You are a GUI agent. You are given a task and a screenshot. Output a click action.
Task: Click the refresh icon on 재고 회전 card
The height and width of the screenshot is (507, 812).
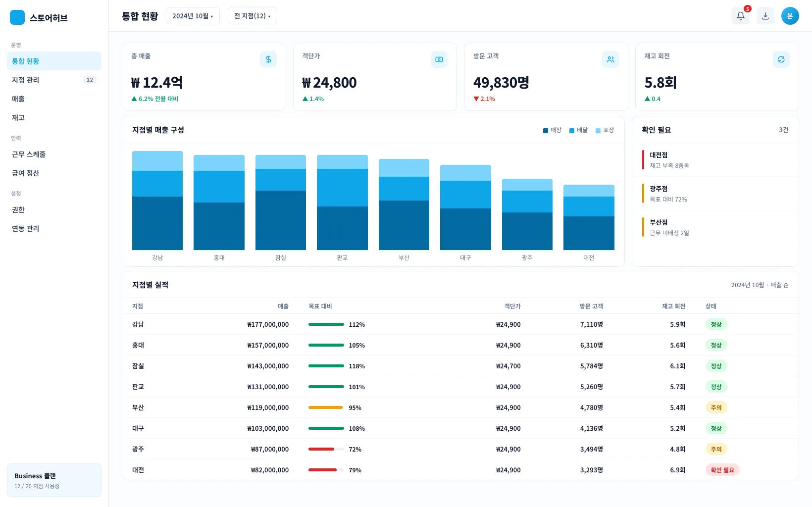pos(781,59)
